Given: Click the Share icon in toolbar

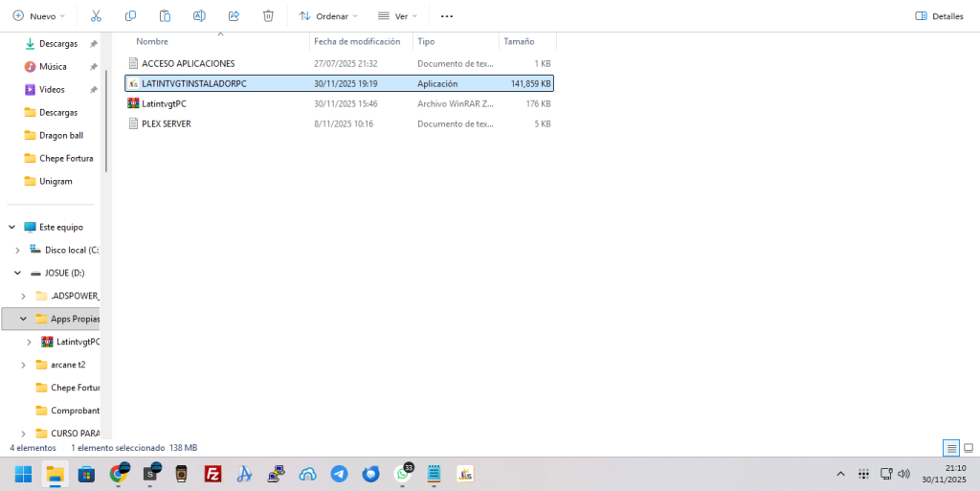Looking at the screenshot, I should coord(234,16).
